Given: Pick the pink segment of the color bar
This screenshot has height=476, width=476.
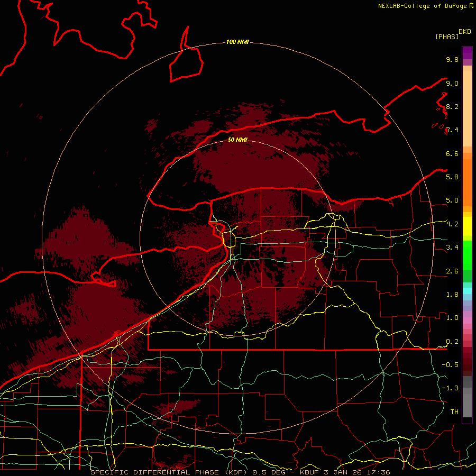Looking at the screenshot, I should [467, 321].
